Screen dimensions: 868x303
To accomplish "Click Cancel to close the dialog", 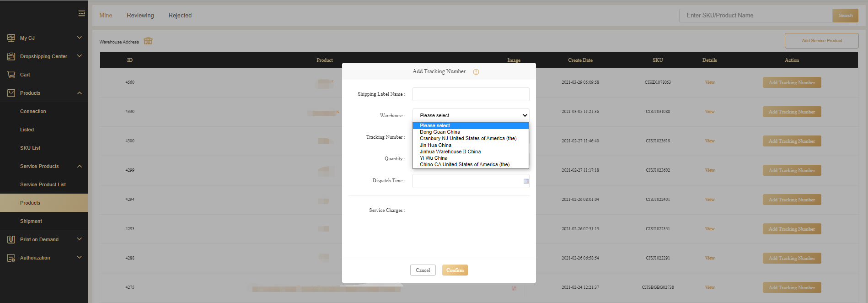I will 423,270.
